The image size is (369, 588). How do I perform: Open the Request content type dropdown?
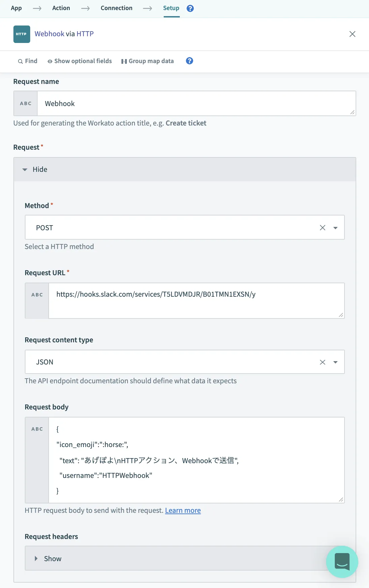335,362
